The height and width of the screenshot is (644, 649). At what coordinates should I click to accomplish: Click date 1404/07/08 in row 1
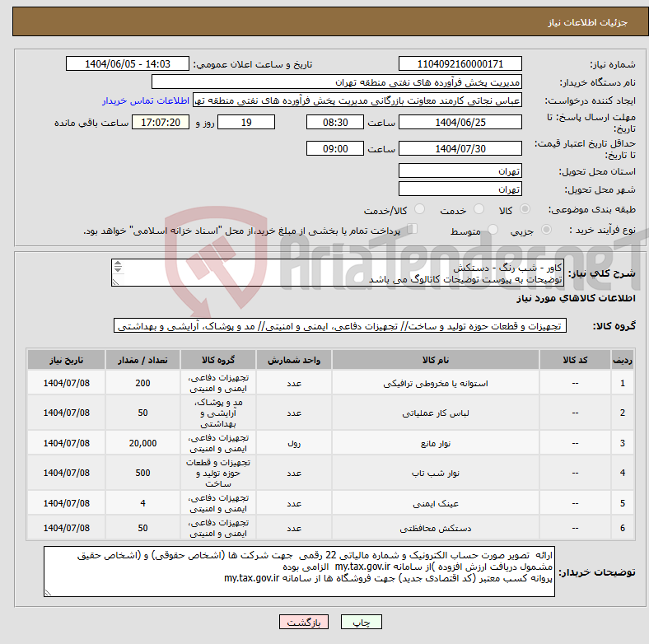(66, 383)
